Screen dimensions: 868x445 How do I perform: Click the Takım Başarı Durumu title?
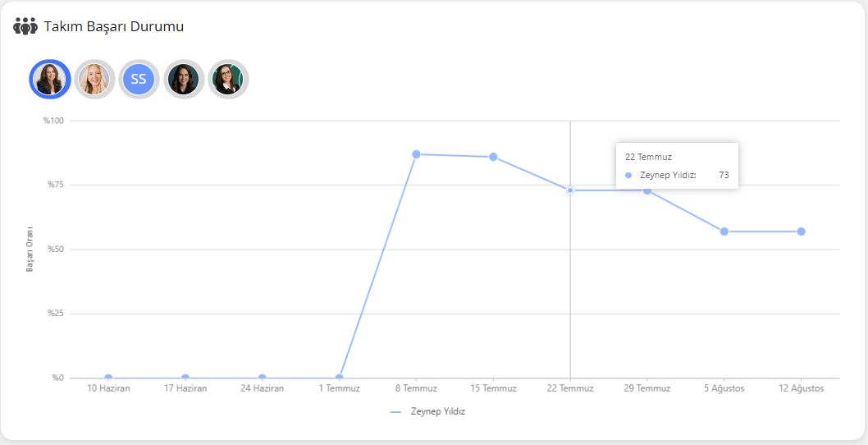pyautogui.click(x=114, y=26)
